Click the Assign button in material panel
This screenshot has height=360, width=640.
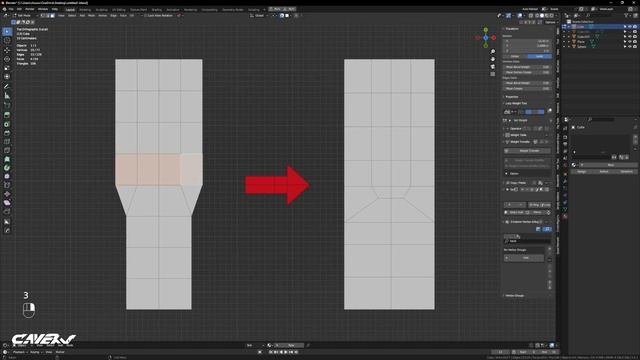pyautogui.click(x=581, y=171)
